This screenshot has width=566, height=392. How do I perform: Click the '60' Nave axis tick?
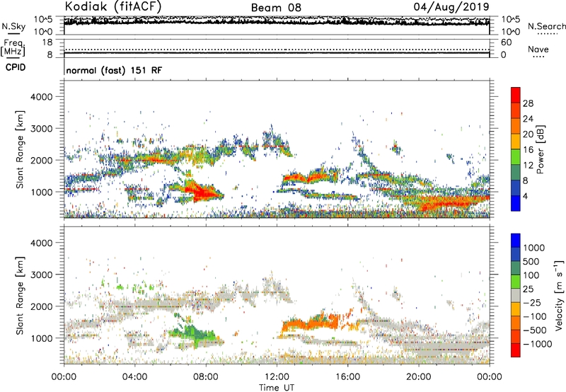506,42
